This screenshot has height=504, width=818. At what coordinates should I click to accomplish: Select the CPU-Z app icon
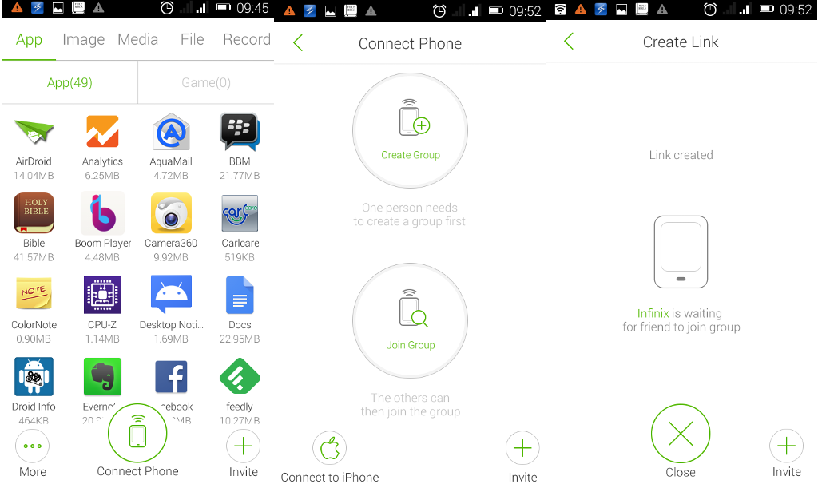102,295
